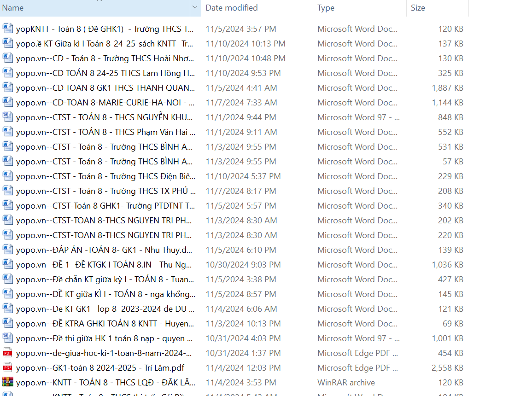Select the THCS Hoài Nhơn CD Toán 8 file name
Viewport: 532px width, 396px height.
(105, 58)
